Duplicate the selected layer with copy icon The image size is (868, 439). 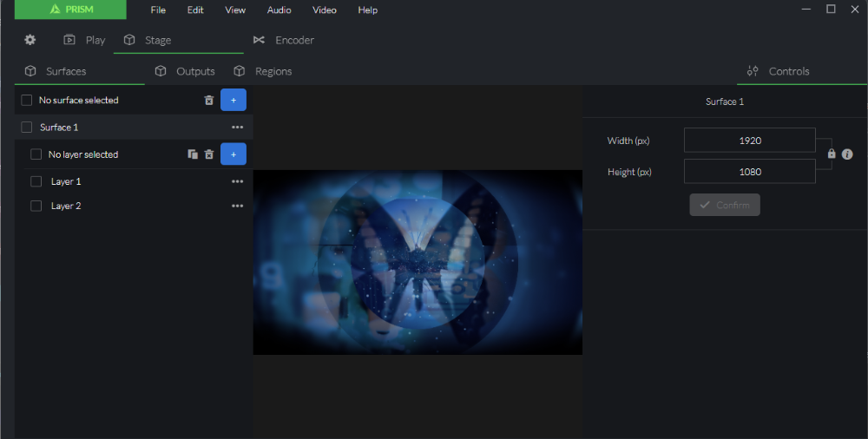(193, 154)
